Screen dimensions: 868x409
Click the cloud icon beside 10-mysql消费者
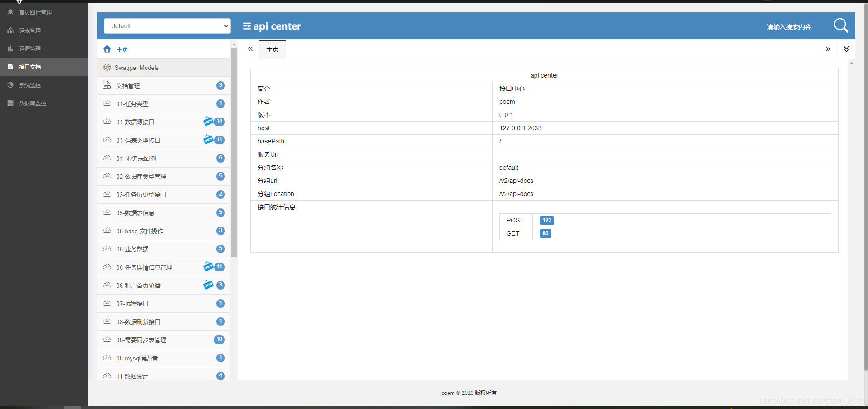click(x=107, y=358)
